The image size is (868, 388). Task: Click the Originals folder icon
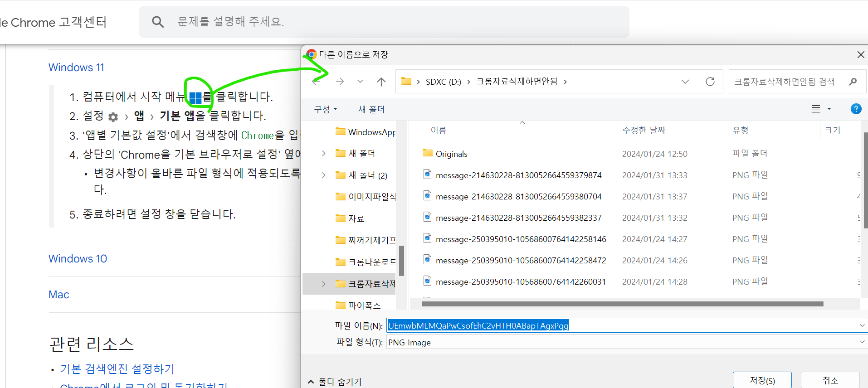427,153
